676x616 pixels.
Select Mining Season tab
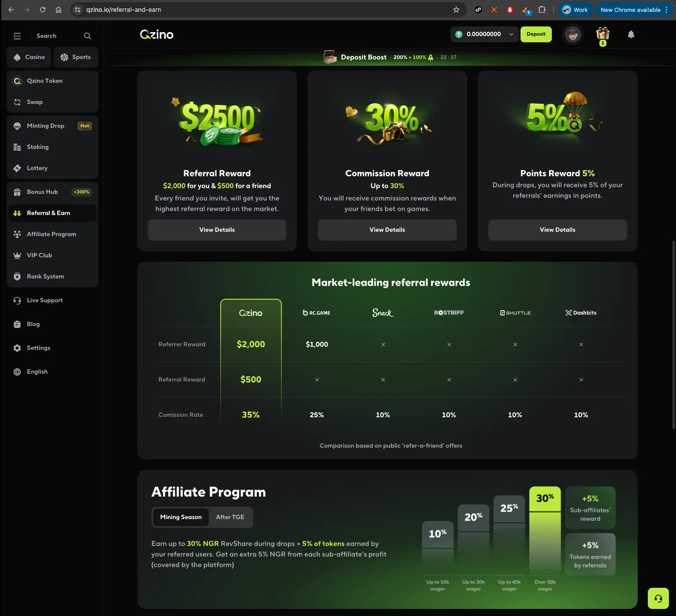(x=181, y=517)
